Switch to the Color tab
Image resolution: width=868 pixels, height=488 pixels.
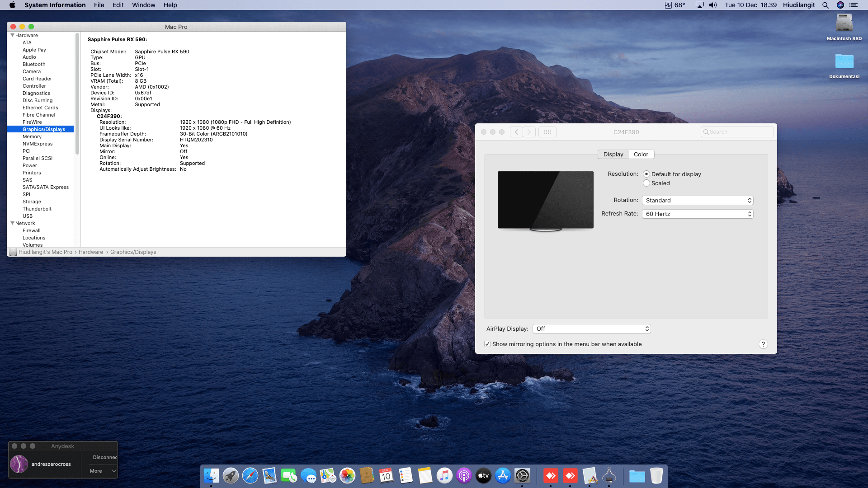[x=641, y=154]
